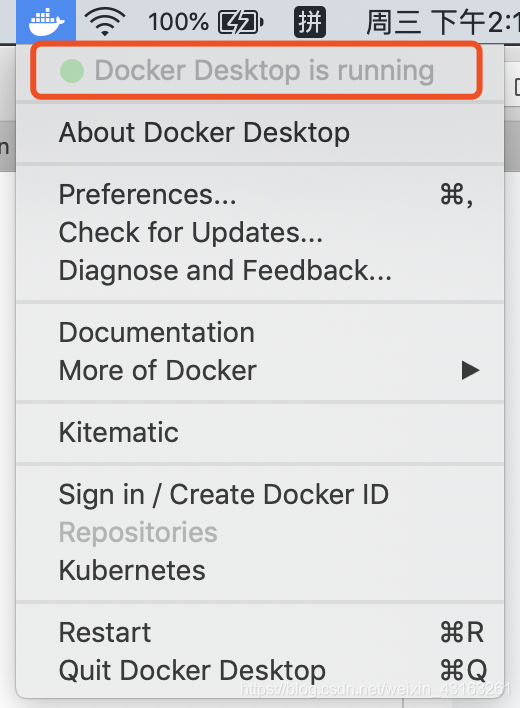Click the battery charging icon
The image size is (520, 708).
(x=241, y=22)
